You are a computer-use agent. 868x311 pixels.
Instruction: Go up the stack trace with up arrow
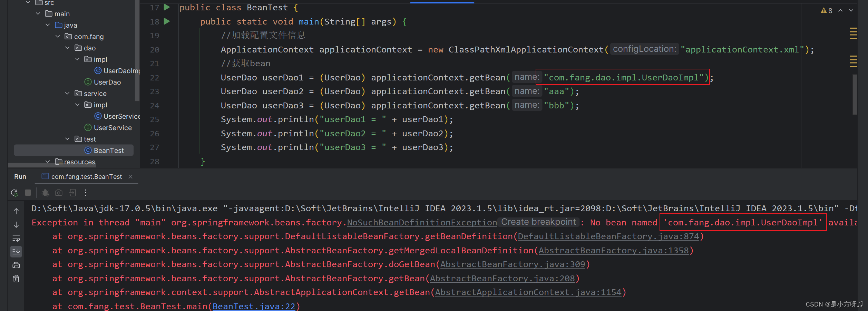(16, 211)
